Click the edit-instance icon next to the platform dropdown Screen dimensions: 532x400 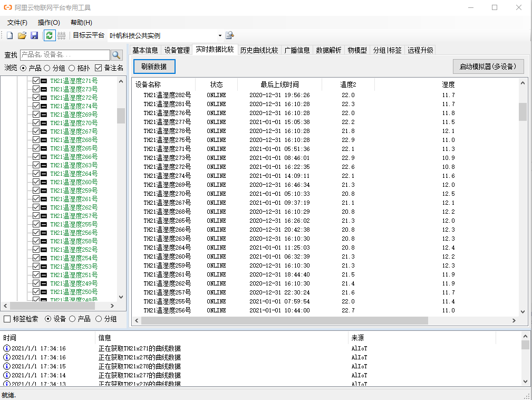pyautogui.click(x=230, y=35)
